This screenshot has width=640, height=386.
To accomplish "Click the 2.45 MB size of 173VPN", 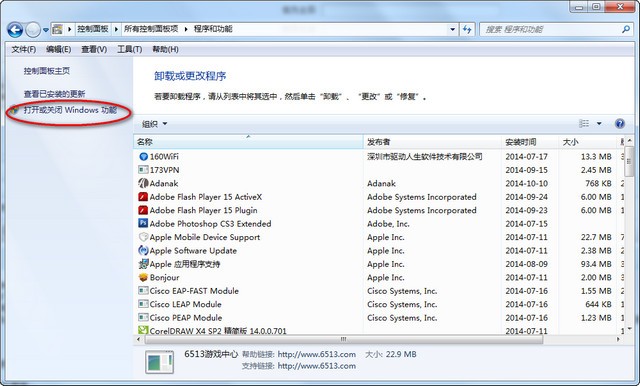I will [596, 170].
